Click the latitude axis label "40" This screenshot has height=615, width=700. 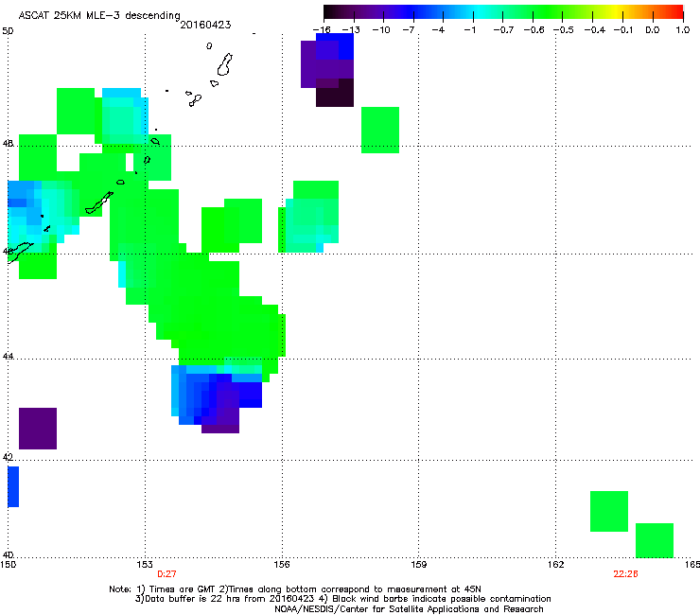[8, 554]
